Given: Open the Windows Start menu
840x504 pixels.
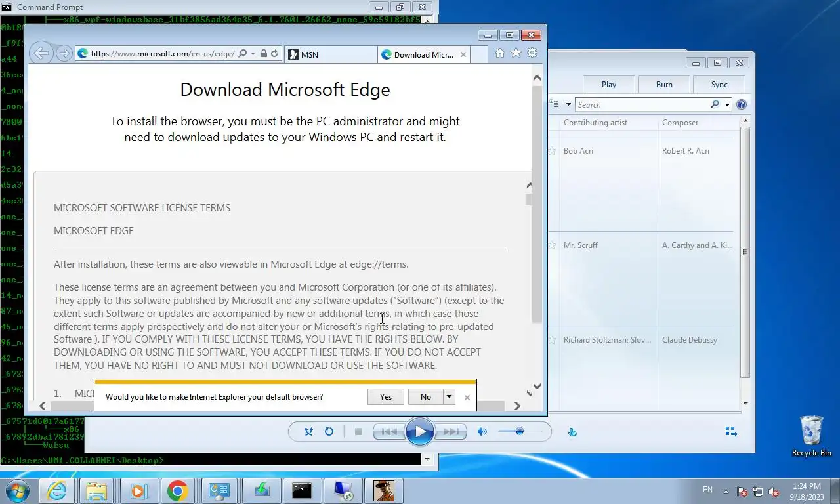Looking at the screenshot, I should pyautogui.click(x=17, y=490).
